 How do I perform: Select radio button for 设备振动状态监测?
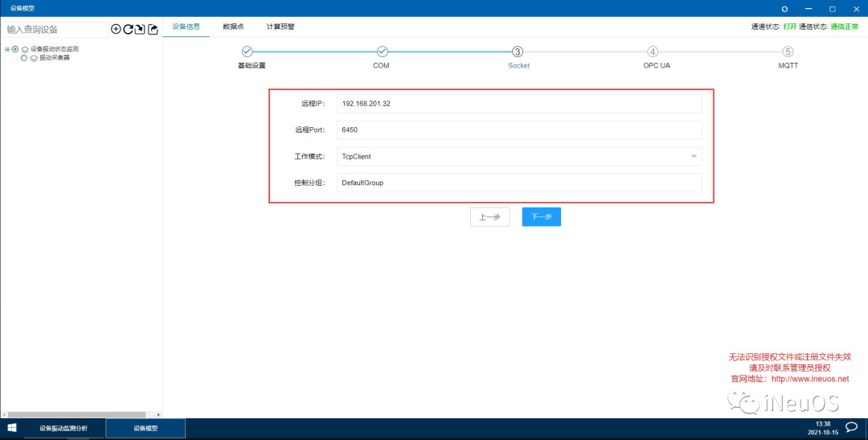[15, 49]
